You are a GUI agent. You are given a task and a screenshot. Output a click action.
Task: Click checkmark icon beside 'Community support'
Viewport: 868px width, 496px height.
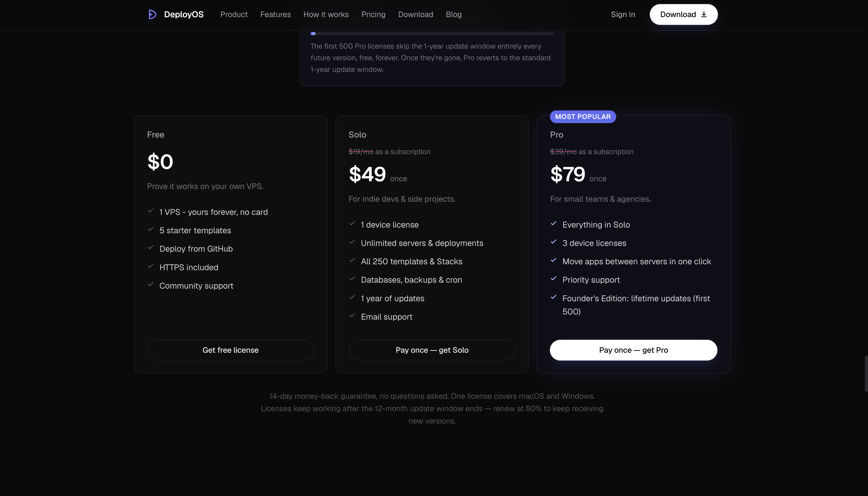(x=150, y=284)
